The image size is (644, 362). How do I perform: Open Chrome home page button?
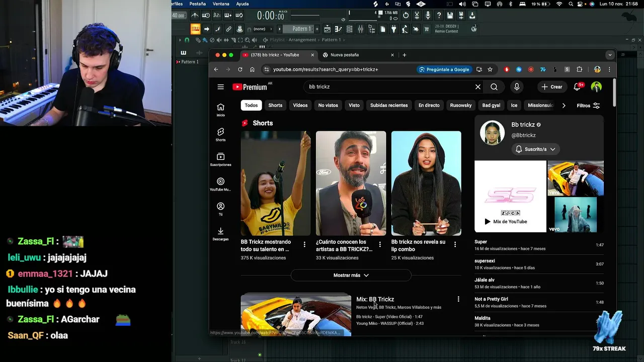tap(252, 69)
